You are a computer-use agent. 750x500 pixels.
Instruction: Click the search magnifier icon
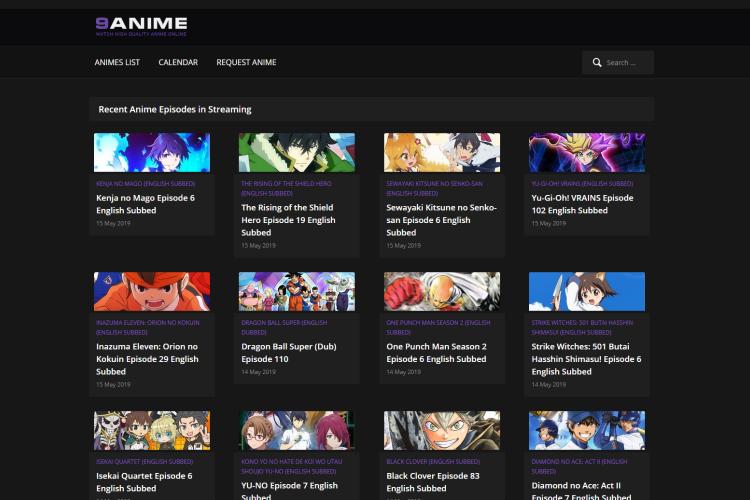597,63
